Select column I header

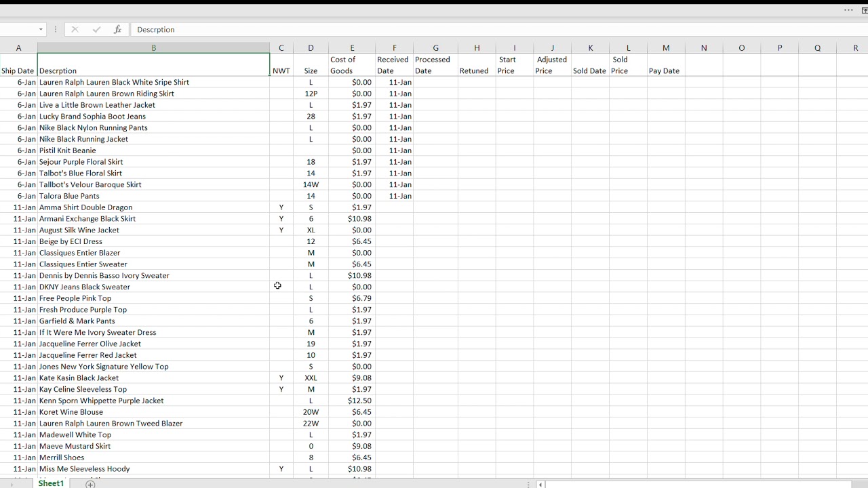(x=515, y=47)
